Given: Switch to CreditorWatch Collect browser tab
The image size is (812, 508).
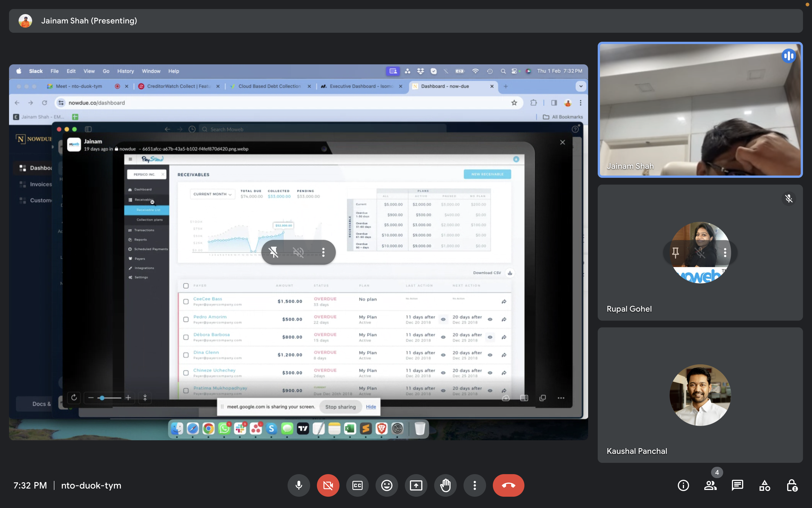Looking at the screenshot, I should point(179,86).
